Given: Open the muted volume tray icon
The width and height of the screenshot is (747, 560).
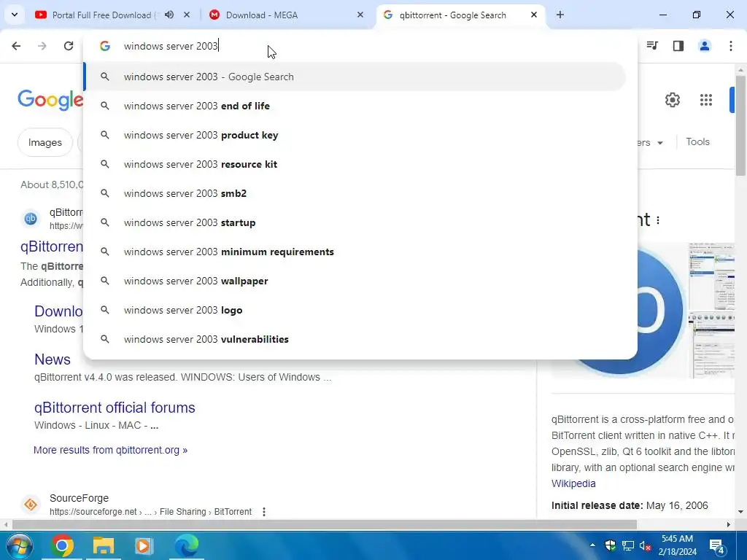Looking at the screenshot, I should pyautogui.click(x=645, y=545).
